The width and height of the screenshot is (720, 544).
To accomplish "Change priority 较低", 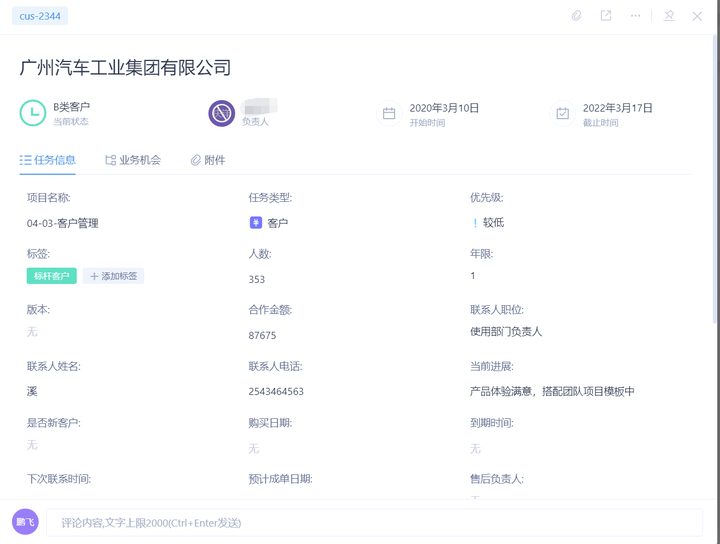I will 494,223.
